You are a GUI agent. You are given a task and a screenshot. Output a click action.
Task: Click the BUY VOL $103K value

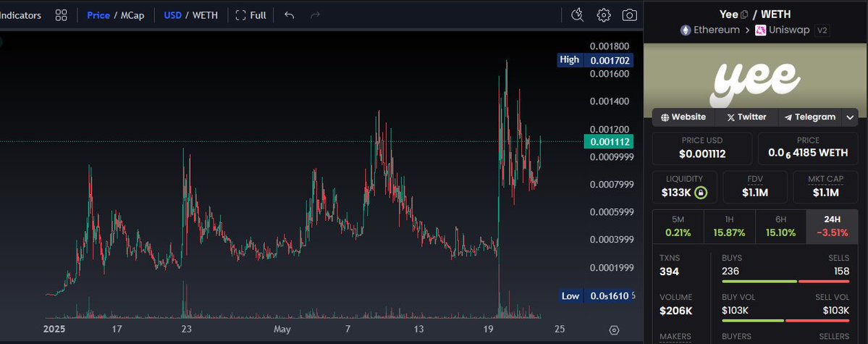(x=735, y=310)
